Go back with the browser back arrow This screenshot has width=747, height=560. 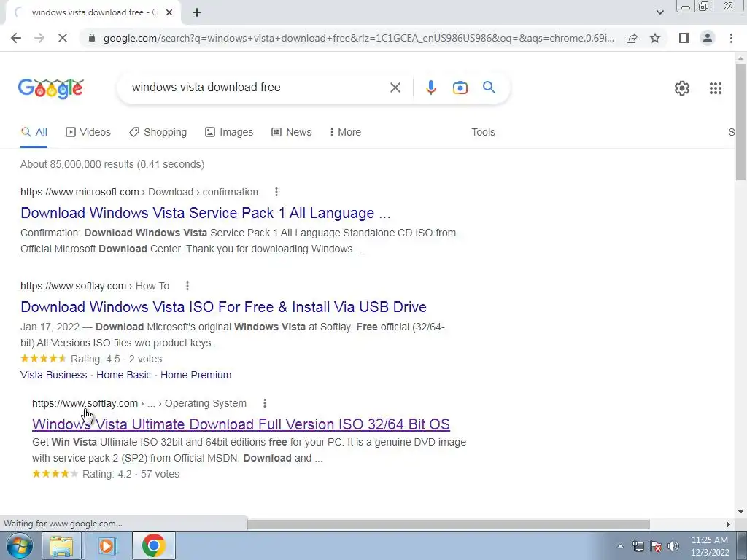tap(16, 38)
